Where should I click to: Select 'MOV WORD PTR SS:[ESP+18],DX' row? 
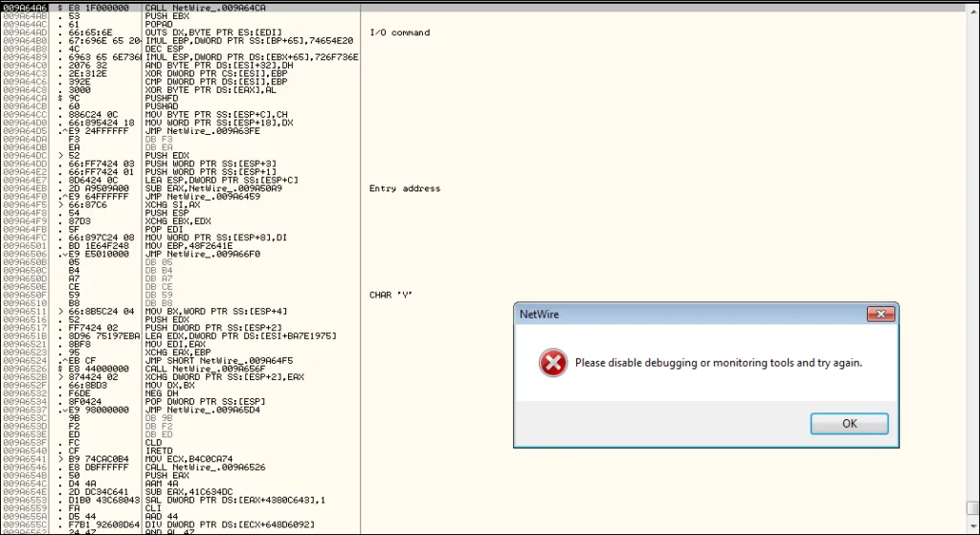(218, 123)
